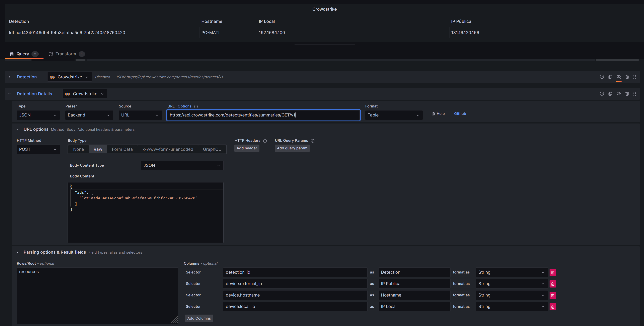The height and width of the screenshot is (326, 644).
Task: Expand the Detection query row
Action: click(9, 77)
